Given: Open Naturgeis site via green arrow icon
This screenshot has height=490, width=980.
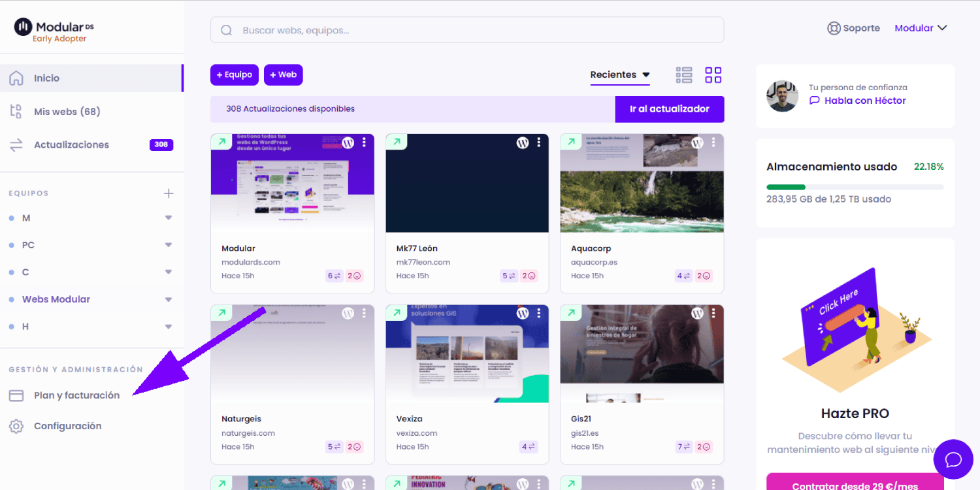Looking at the screenshot, I should (221, 312).
